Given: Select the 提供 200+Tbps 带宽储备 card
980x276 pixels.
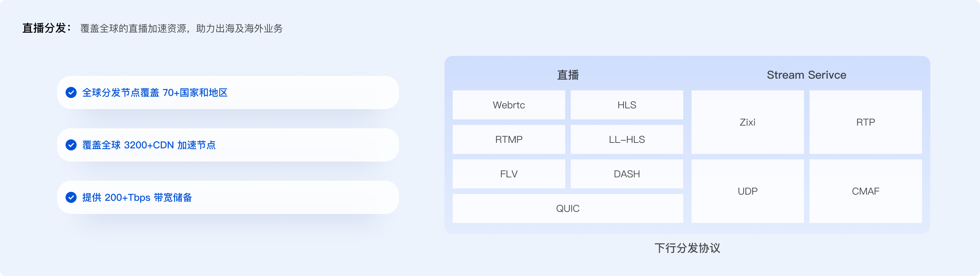Looking at the screenshot, I should point(228,197).
